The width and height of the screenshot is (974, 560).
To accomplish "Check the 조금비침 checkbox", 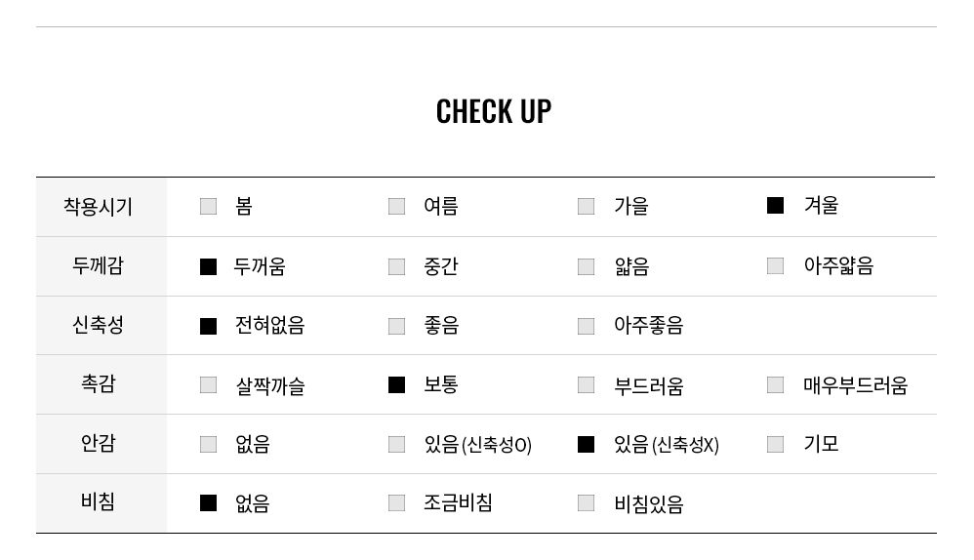I will tap(396, 502).
